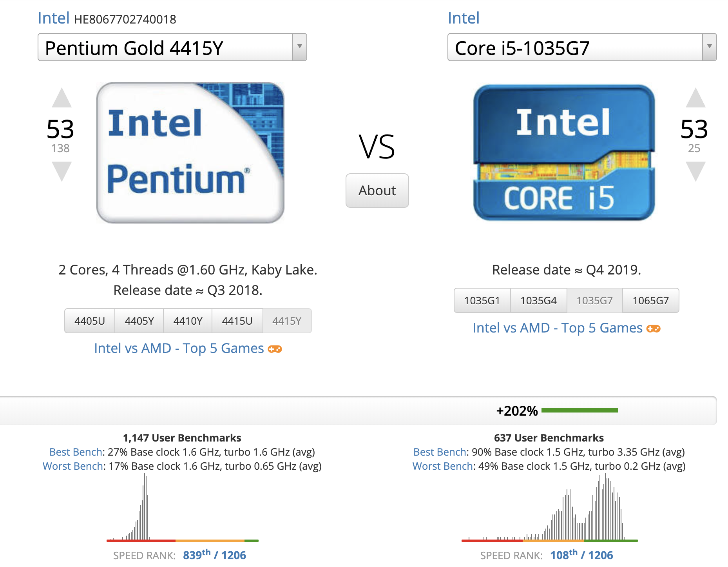Viewport: 728px width, 567px height.
Task: Switch to the 4410Y variant
Action: pos(188,321)
